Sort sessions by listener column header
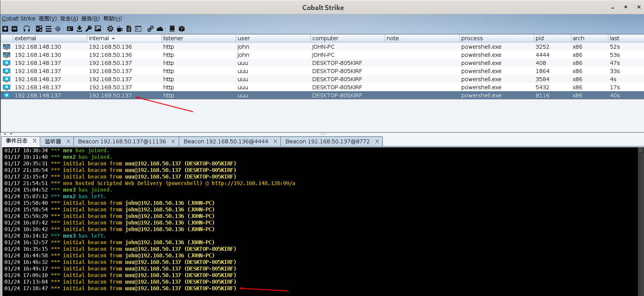The height and width of the screenshot is (296, 644). [x=199, y=38]
